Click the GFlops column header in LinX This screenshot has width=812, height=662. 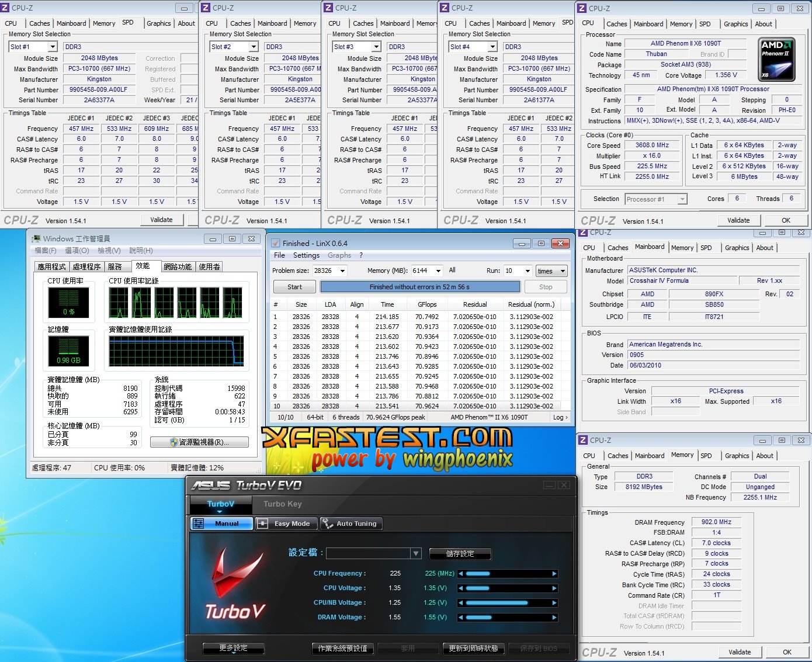[427, 304]
